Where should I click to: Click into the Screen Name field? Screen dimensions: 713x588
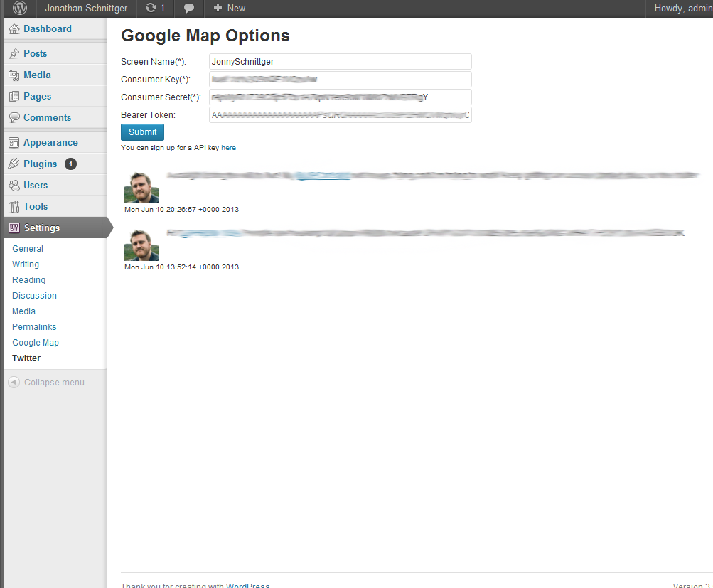point(340,61)
